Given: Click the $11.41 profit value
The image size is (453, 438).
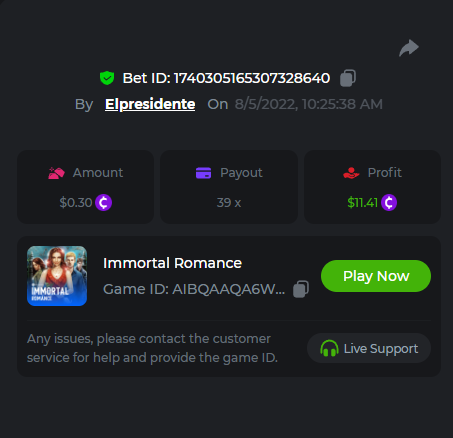Looking at the screenshot, I should pyautogui.click(x=363, y=202).
